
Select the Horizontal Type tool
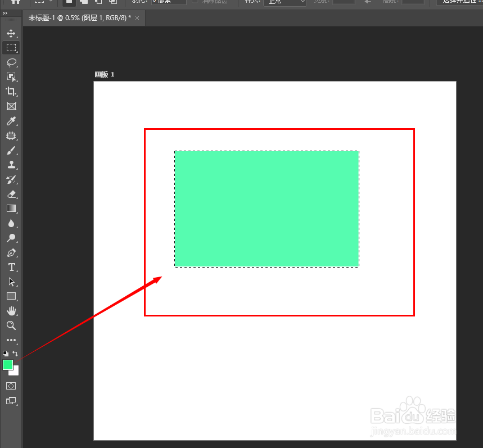[x=11, y=267]
